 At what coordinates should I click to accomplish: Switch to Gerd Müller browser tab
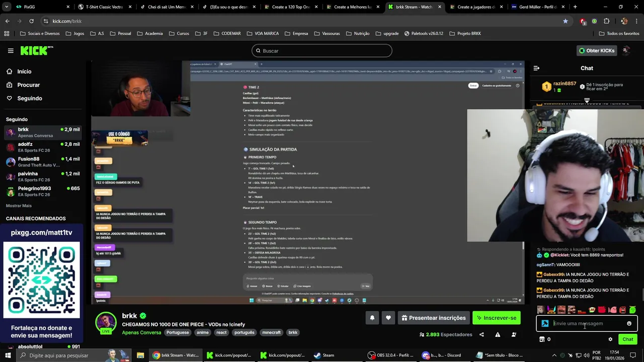coord(537,7)
